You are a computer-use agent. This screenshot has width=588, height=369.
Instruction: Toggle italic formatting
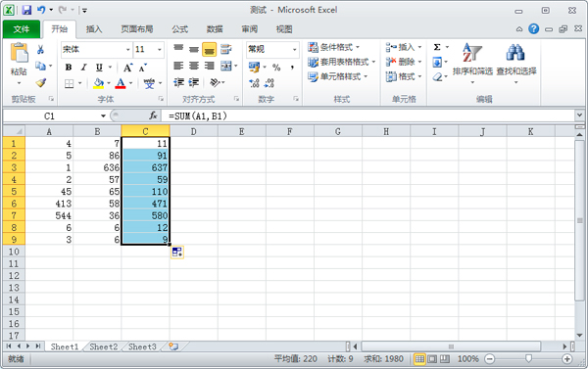[83, 68]
